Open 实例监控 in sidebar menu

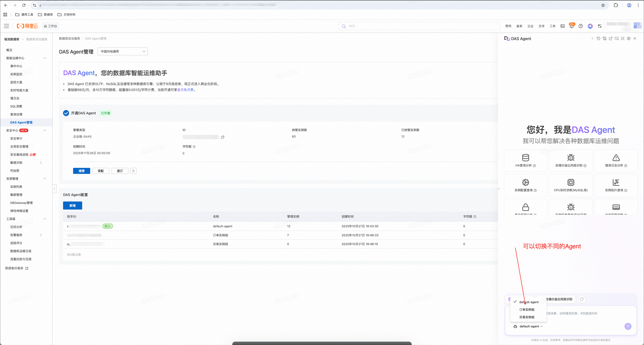coord(16,74)
